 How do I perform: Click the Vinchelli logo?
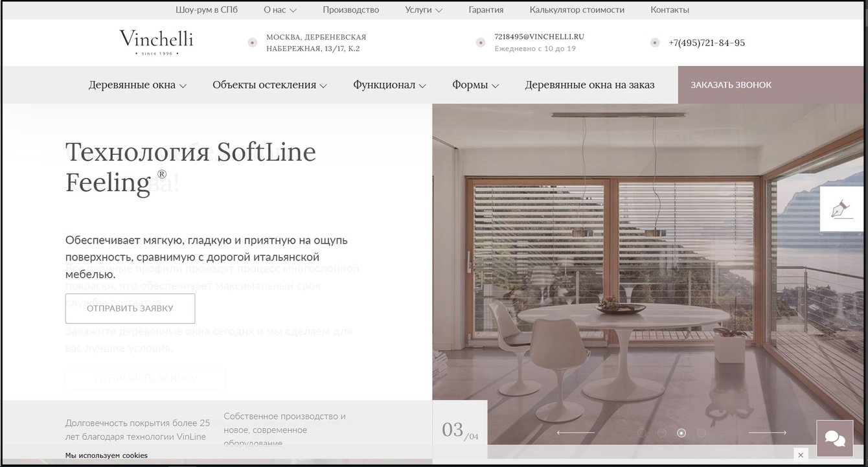click(x=156, y=42)
